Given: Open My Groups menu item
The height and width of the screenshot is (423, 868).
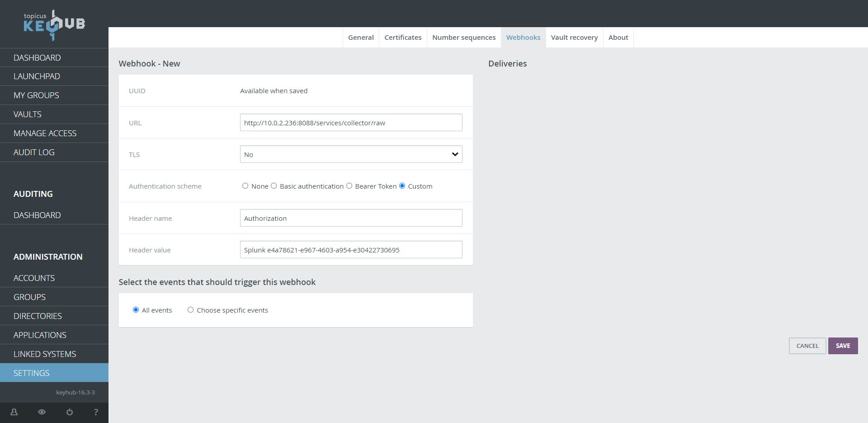Looking at the screenshot, I should [54, 95].
